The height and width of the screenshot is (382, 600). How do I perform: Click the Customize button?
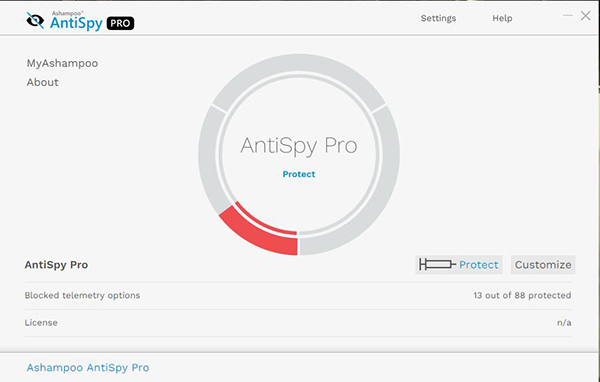(543, 264)
